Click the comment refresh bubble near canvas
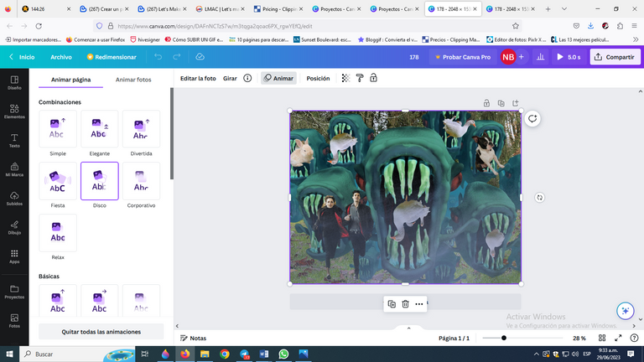 (x=532, y=119)
